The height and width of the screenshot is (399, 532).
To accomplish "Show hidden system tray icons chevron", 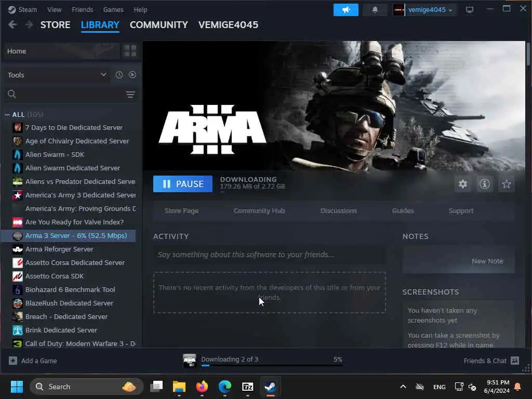I will pyautogui.click(x=403, y=387).
